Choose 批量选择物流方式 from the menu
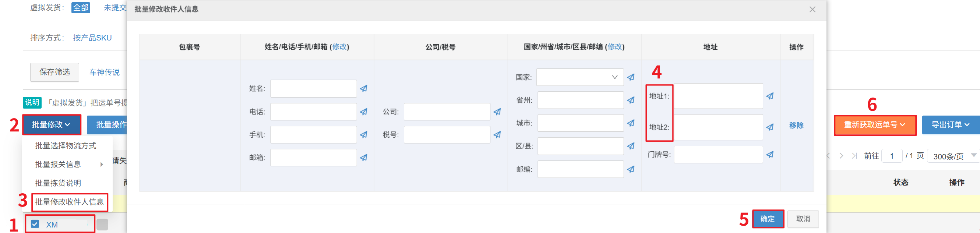 pyautogui.click(x=66, y=145)
